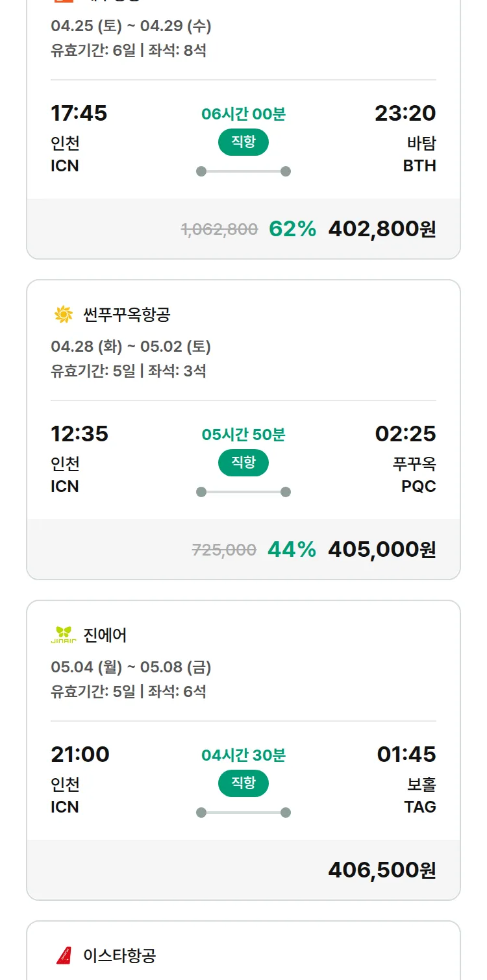Viewport: 487px width, 980px height.
Task: Tap the crossed-out 725,000 original price
Action: click(x=224, y=550)
